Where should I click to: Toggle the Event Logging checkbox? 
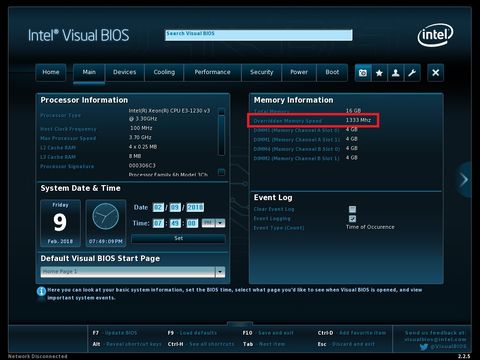tap(352, 219)
